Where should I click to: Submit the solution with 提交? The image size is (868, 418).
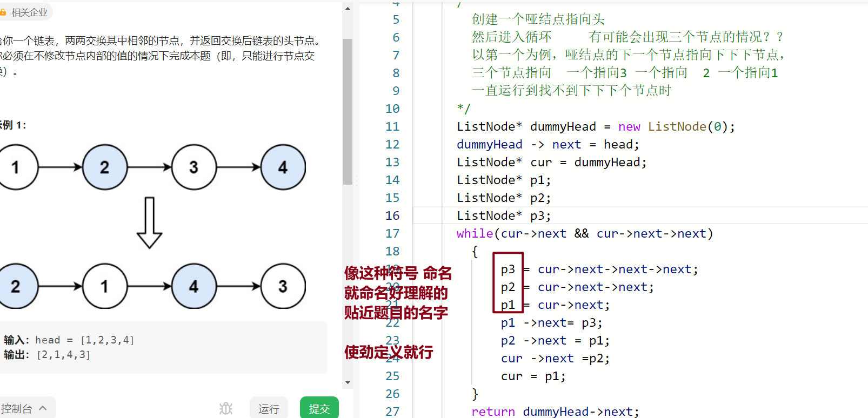pos(319,408)
